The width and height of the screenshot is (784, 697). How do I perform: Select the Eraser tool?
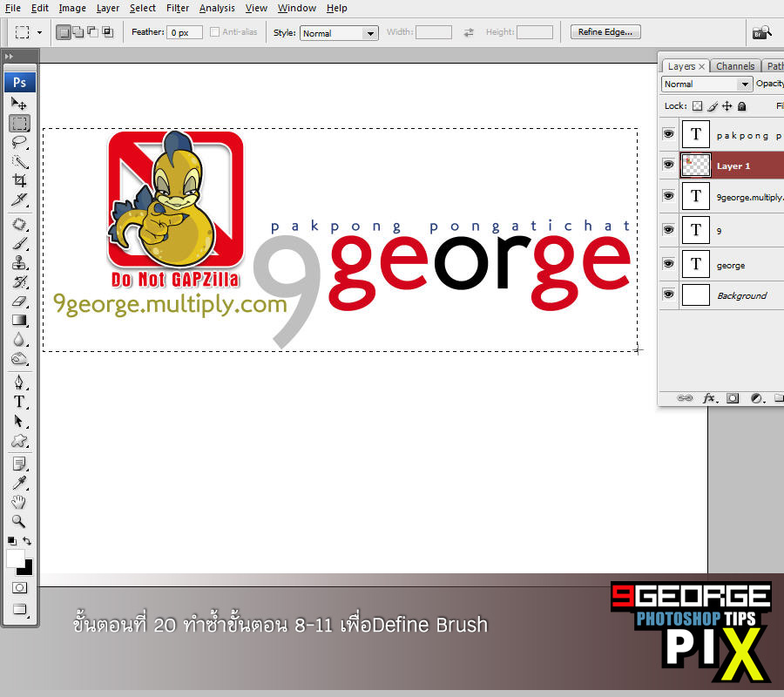click(19, 301)
